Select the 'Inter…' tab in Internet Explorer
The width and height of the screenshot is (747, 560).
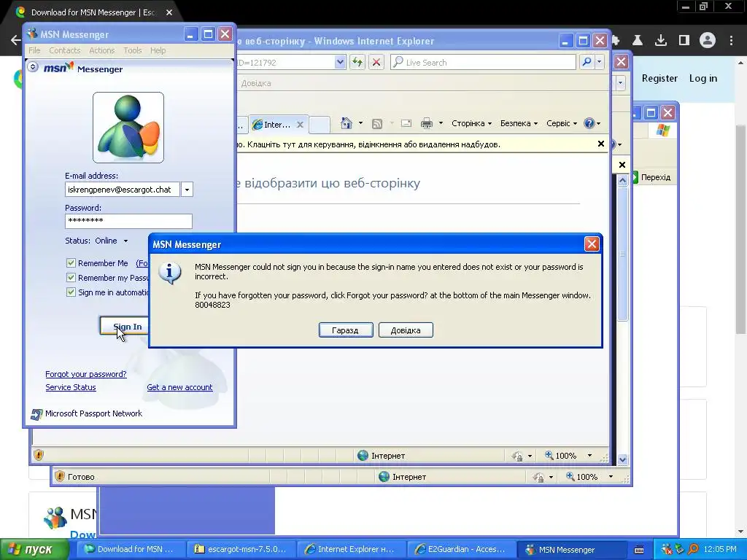tap(278, 124)
